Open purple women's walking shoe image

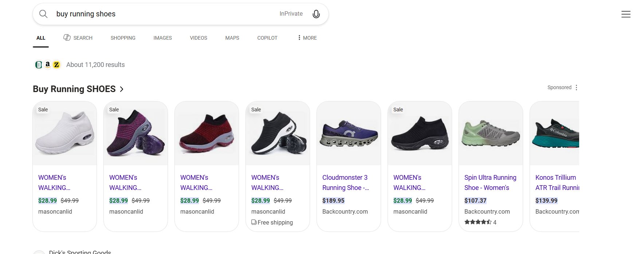coord(136,133)
